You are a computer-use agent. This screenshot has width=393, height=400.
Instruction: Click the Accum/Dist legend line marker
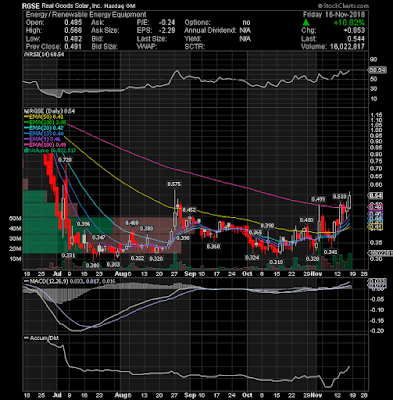[26, 338]
